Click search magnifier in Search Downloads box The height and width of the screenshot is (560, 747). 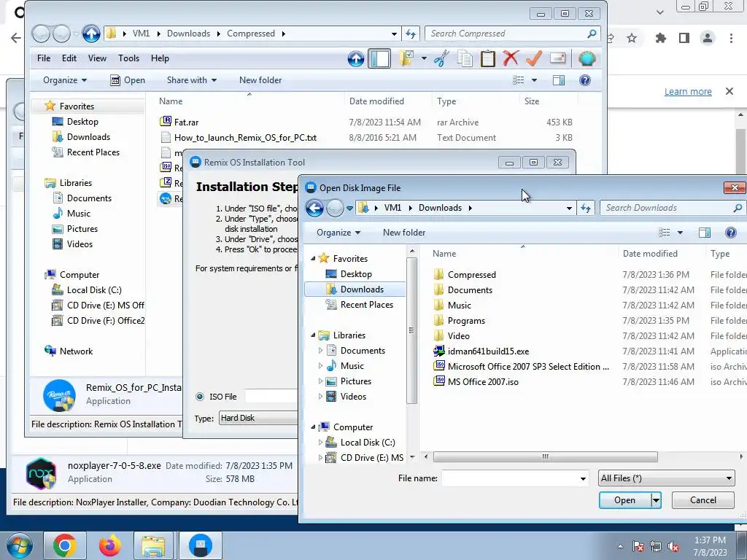coord(738,208)
